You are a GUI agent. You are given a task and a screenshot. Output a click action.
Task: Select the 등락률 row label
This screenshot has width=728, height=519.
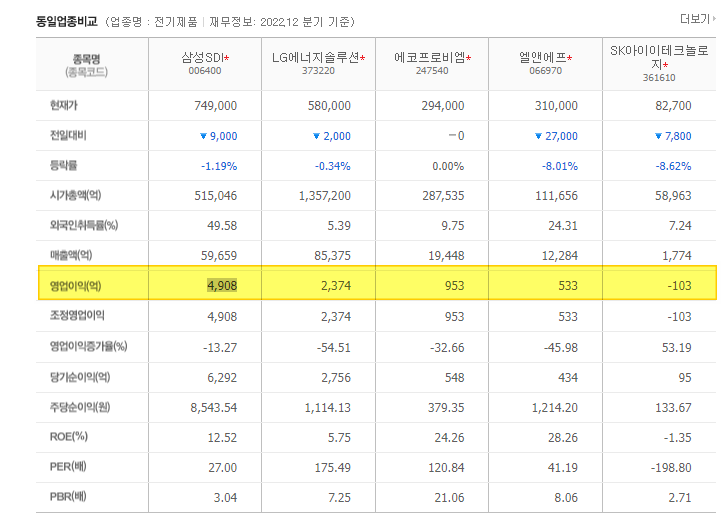64,165
